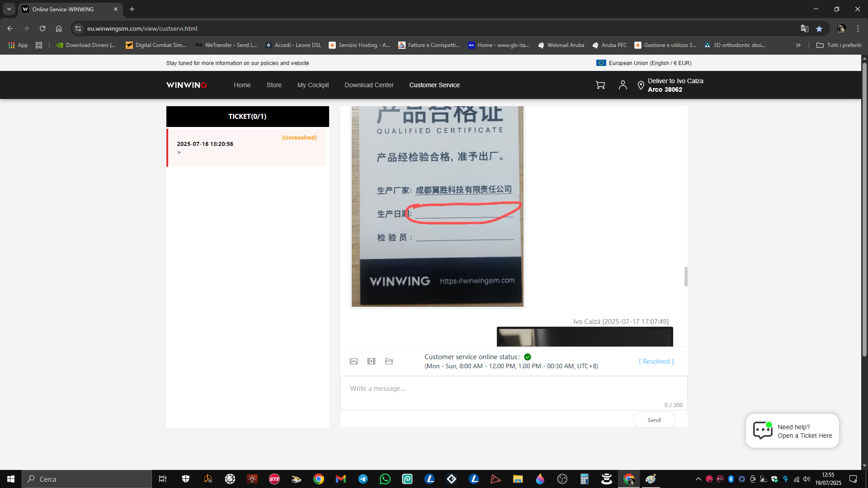This screenshot has width=868, height=488.
Task: Open a new browser tab
Action: tap(132, 9)
